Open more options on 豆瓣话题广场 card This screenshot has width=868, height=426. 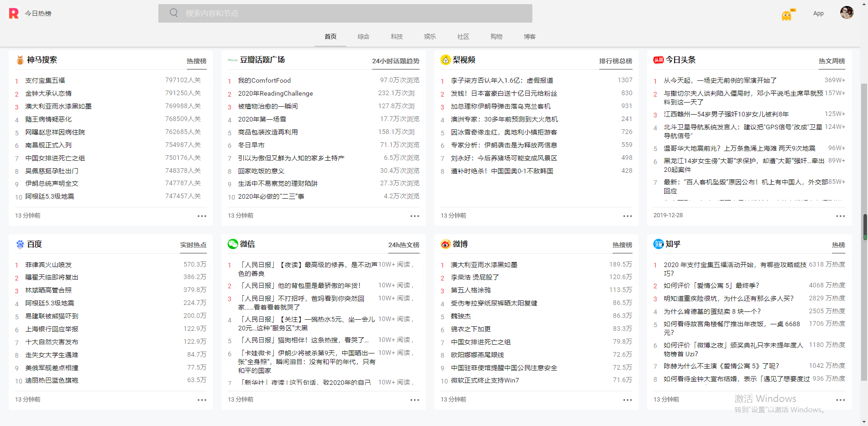[x=415, y=216]
